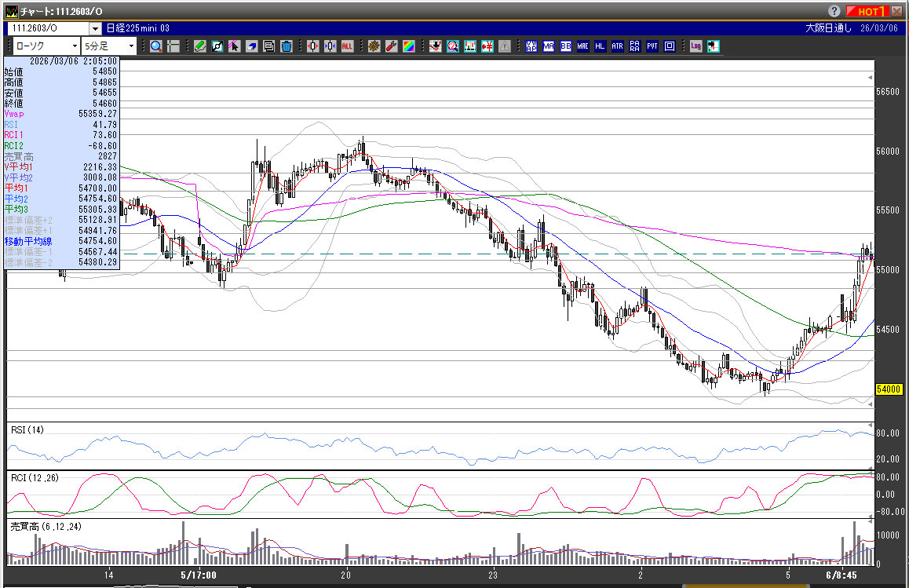Select the eraser tool icon
This screenshot has height=588, width=909.
coord(251,46)
